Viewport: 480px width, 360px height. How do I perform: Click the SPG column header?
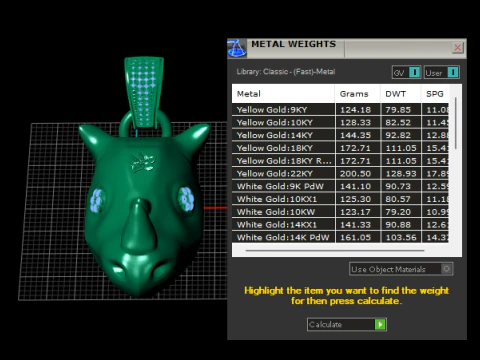[x=435, y=94]
